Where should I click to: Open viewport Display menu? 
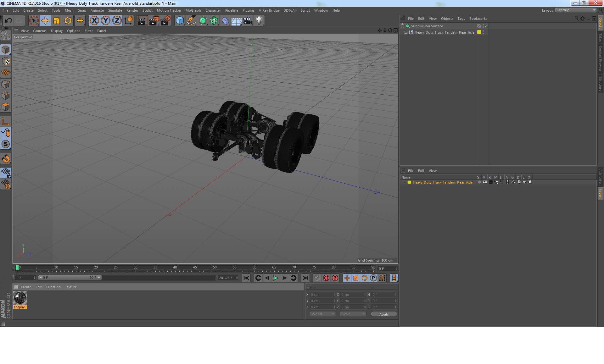[57, 31]
